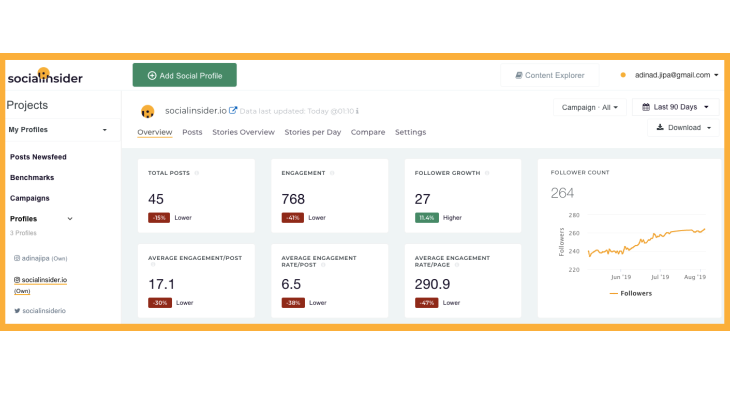This screenshot has width=730, height=400.
Task: Click the plus icon in Add Social Profile
Action: (x=152, y=75)
